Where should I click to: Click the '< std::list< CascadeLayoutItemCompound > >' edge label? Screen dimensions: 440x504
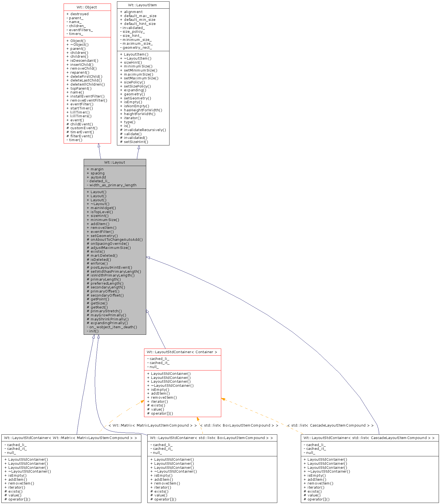pos(330,425)
